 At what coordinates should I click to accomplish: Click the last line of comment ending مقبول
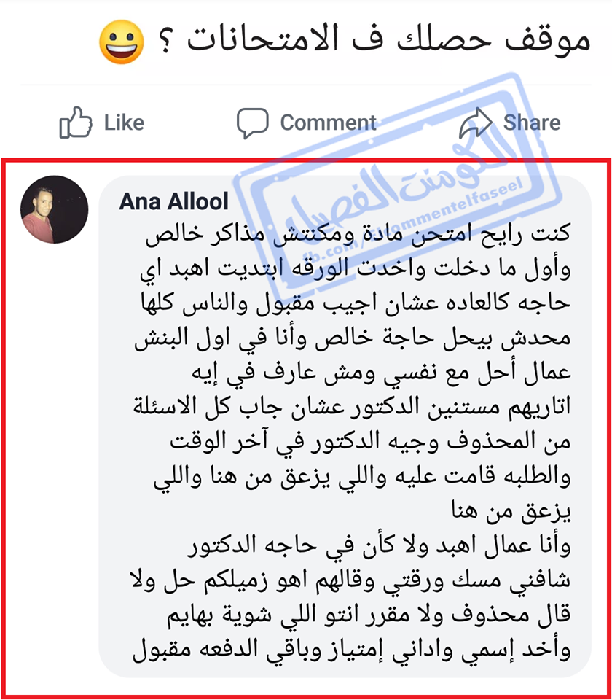click(351, 650)
